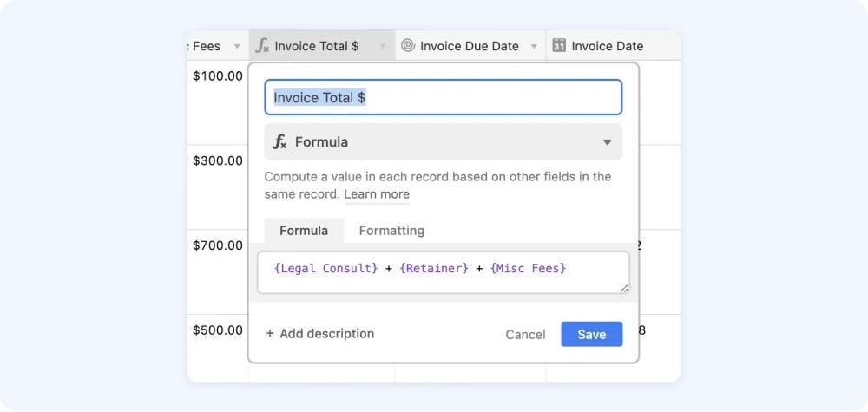This screenshot has width=868, height=412.
Task: Click the {Retainer} token in formula
Action: pos(434,268)
